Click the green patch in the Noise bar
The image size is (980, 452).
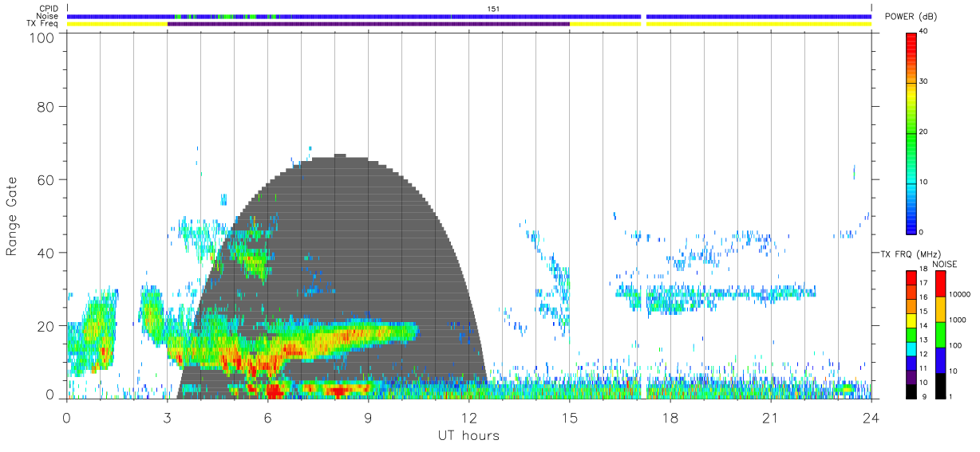point(226,16)
